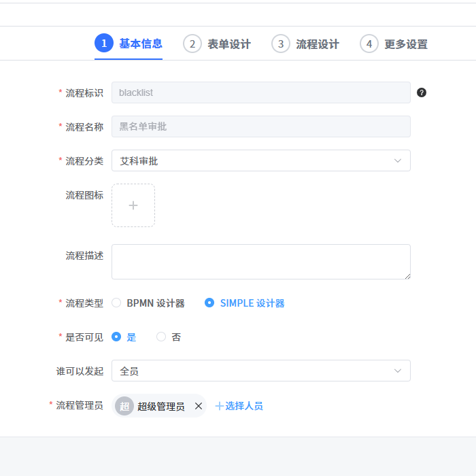476x476 pixels.
Task: Select the BPMN 设计器 radio option
Action: [x=116, y=303]
